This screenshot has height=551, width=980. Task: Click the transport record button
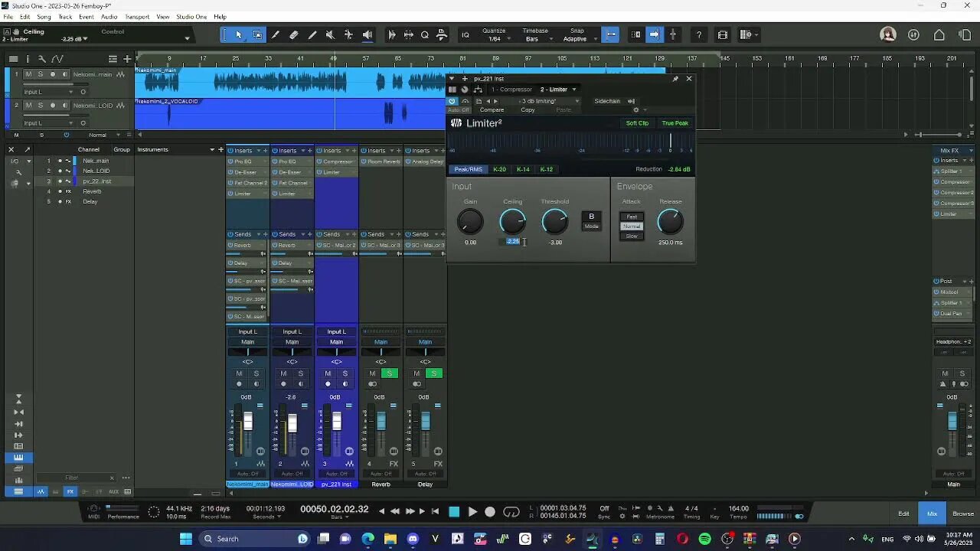coord(490,512)
